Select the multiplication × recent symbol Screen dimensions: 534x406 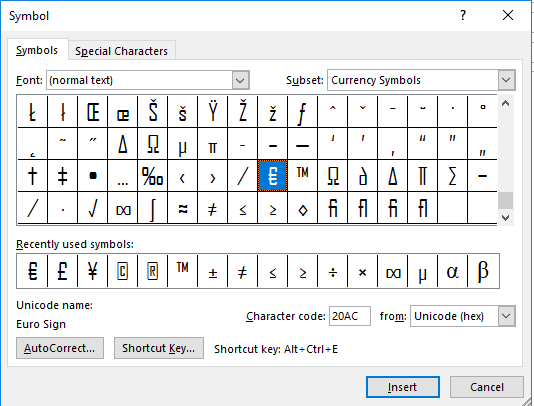(x=362, y=271)
